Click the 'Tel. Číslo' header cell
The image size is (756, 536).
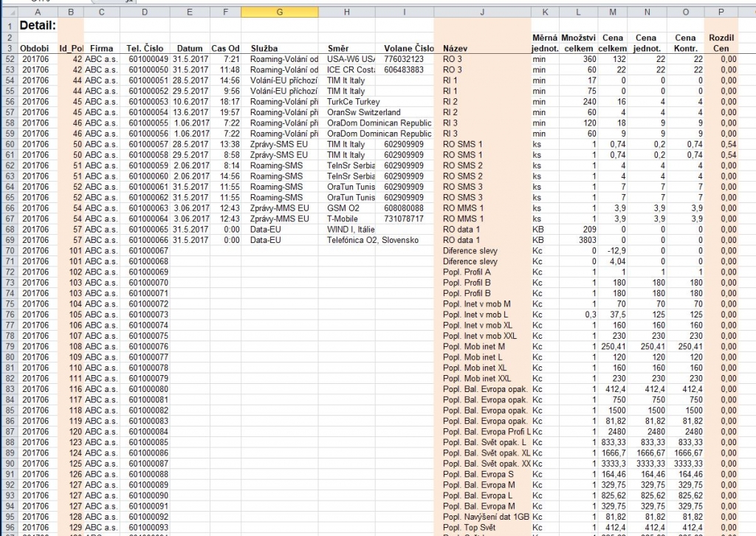point(145,48)
